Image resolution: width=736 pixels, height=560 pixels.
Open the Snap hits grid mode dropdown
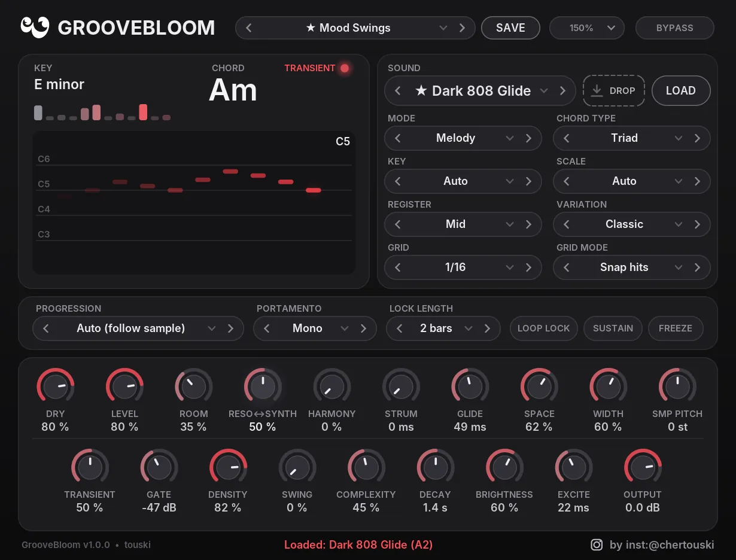pyautogui.click(x=632, y=267)
